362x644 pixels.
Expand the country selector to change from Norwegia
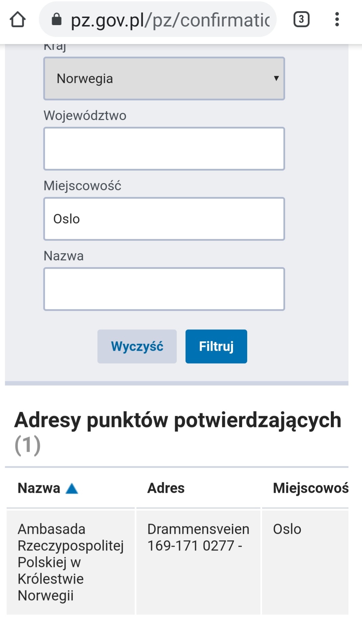tap(164, 78)
